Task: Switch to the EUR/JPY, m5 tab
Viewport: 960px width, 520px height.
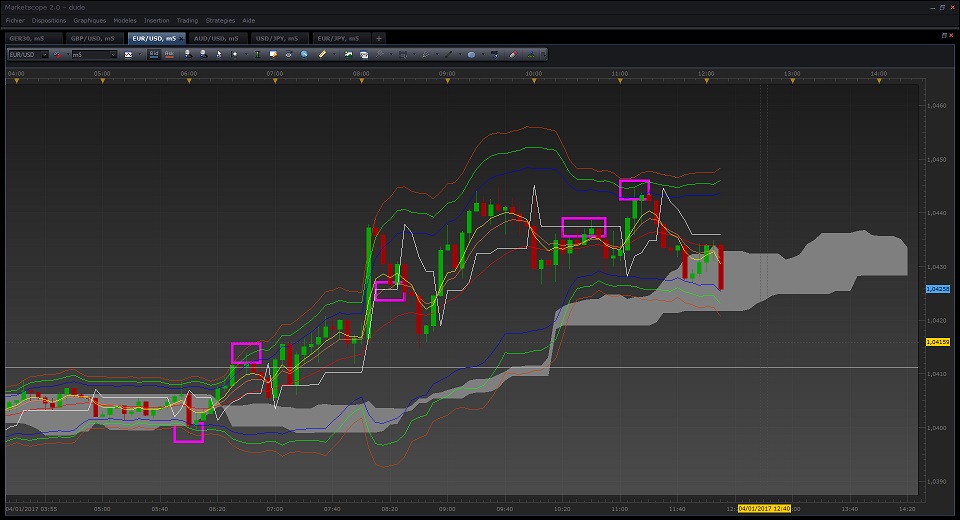Action: pos(341,38)
